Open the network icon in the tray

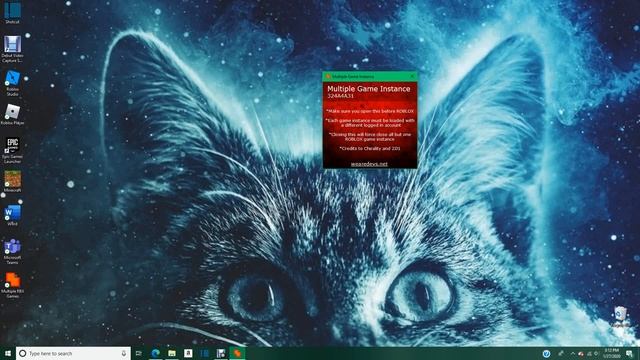click(x=589, y=353)
